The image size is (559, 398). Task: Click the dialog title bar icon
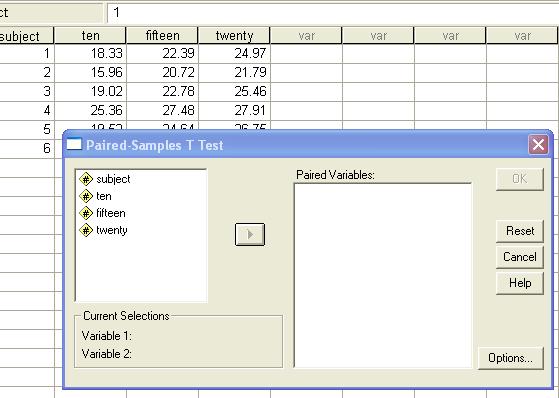[x=74, y=144]
